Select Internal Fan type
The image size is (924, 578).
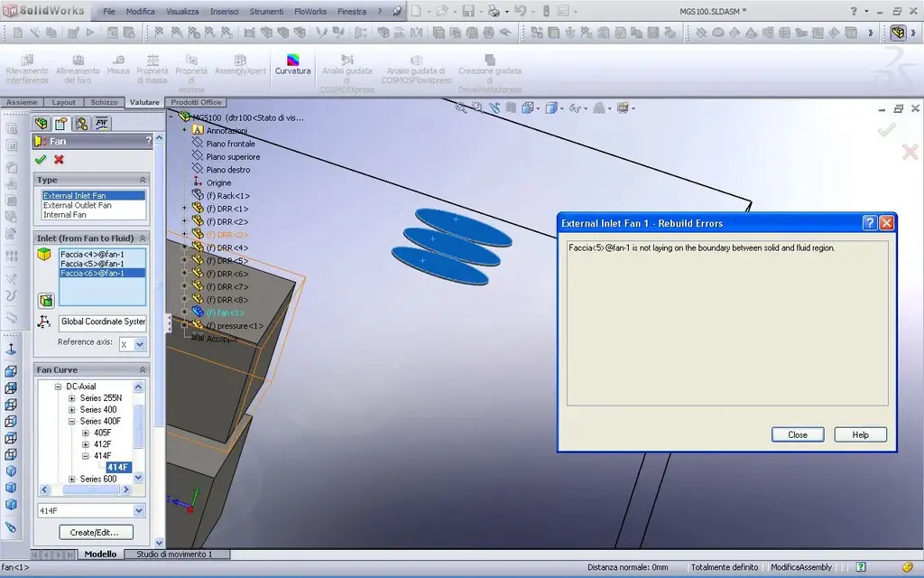65,215
